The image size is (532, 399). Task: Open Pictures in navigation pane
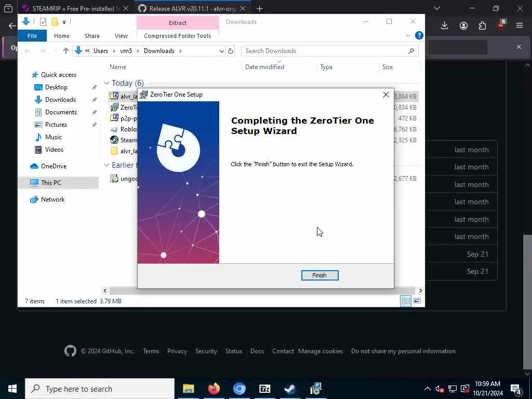56,125
